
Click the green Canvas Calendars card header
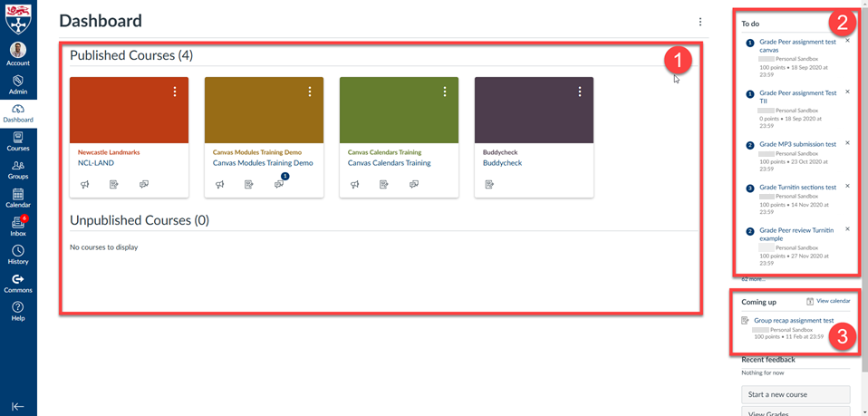[400, 111]
